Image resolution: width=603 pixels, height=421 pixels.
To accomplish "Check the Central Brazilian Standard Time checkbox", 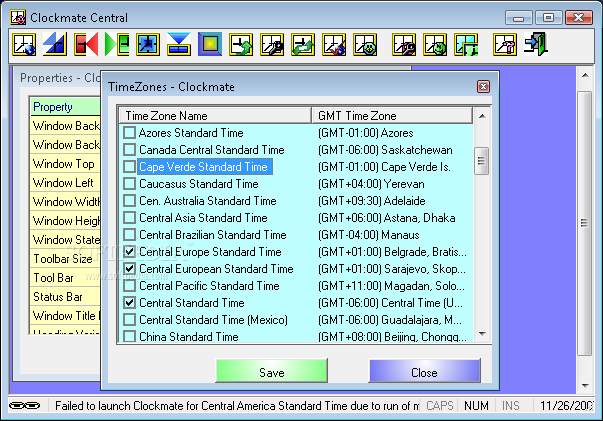I will [130, 235].
